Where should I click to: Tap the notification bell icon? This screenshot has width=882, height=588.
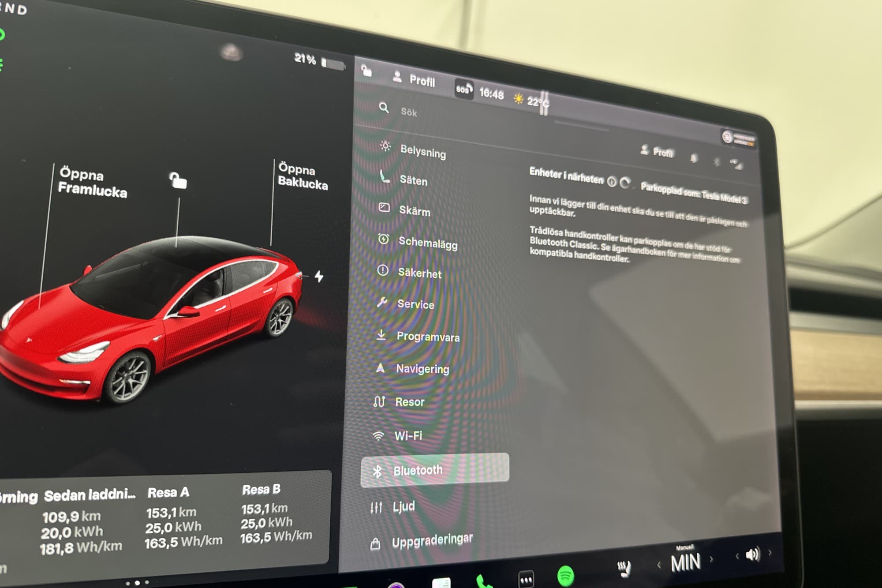click(x=694, y=158)
